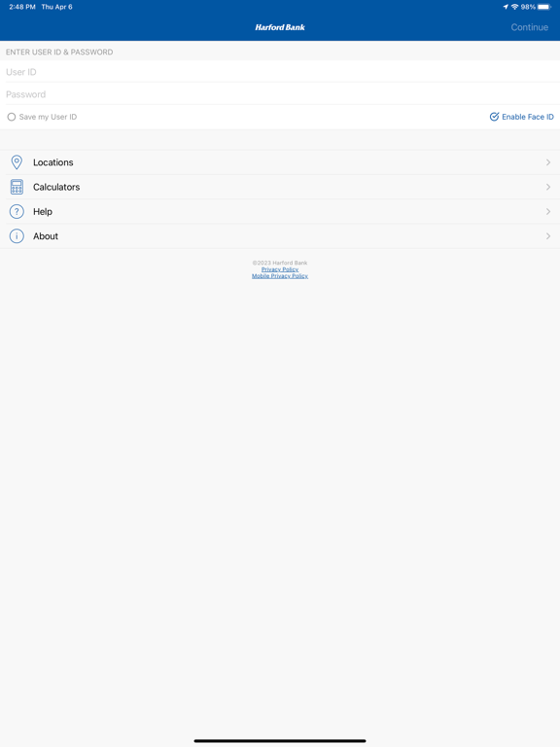560x747 pixels.
Task: Tap the Harford Bank title logo
Action: point(280,27)
